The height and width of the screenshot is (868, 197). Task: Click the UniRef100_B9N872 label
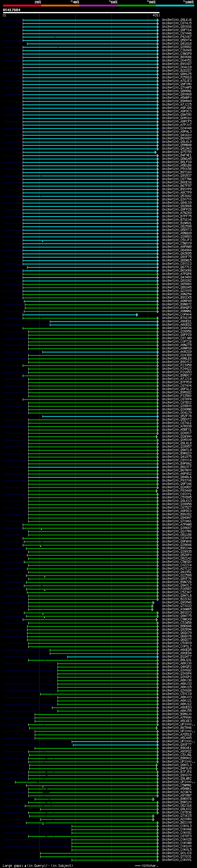(x=177, y=304)
